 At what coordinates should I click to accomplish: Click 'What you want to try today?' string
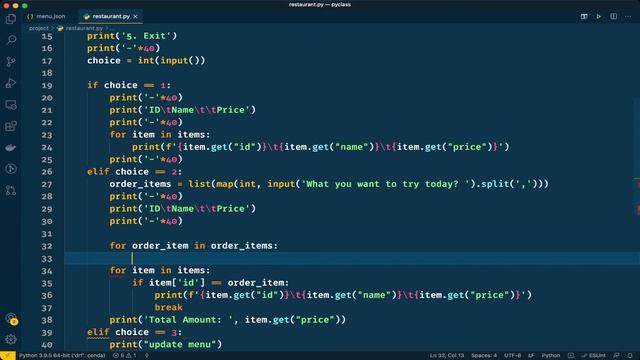385,184
